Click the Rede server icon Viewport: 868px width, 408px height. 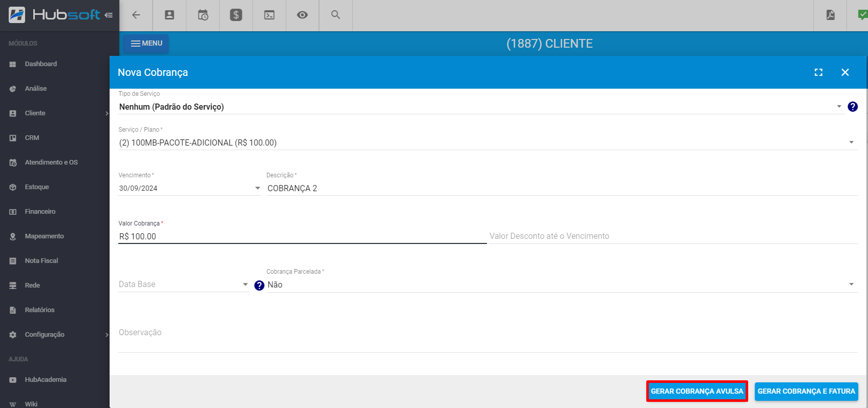[x=13, y=285]
